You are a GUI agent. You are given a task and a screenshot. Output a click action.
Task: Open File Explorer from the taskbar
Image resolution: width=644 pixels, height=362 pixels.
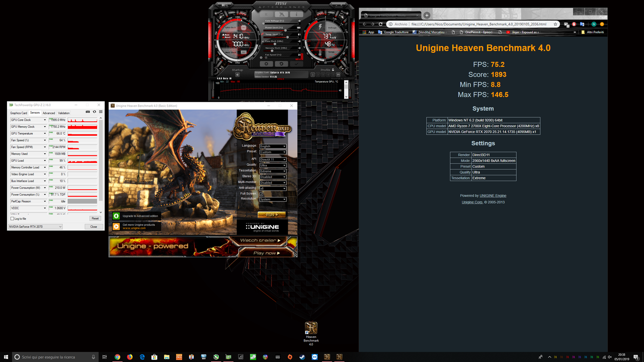tap(166, 357)
